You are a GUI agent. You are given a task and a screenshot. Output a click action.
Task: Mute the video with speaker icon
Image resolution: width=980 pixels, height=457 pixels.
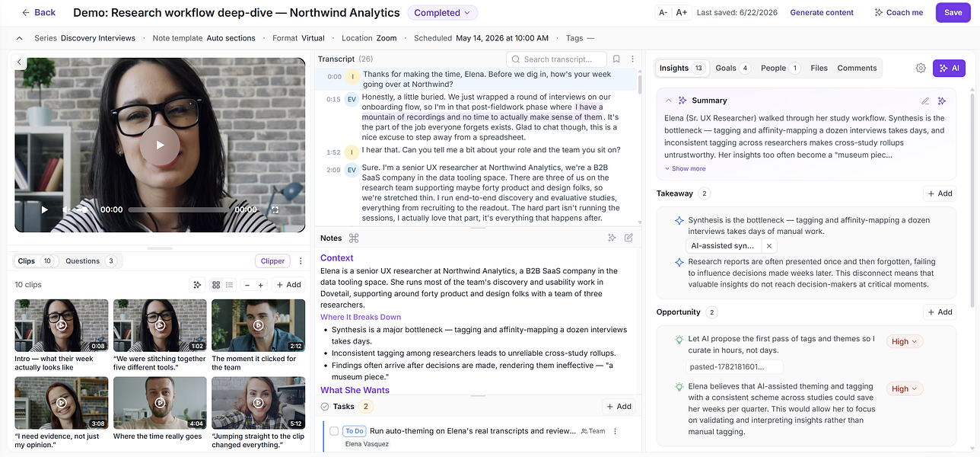[66, 209]
